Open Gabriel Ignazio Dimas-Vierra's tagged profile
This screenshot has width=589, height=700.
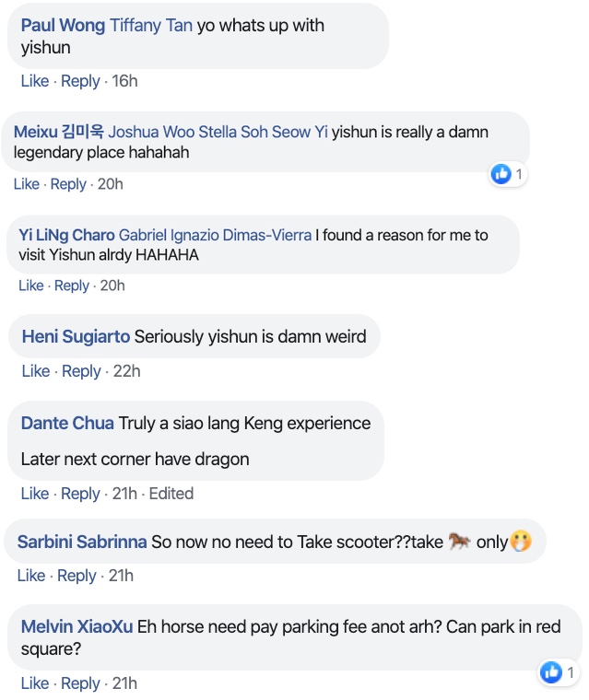point(215,235)
